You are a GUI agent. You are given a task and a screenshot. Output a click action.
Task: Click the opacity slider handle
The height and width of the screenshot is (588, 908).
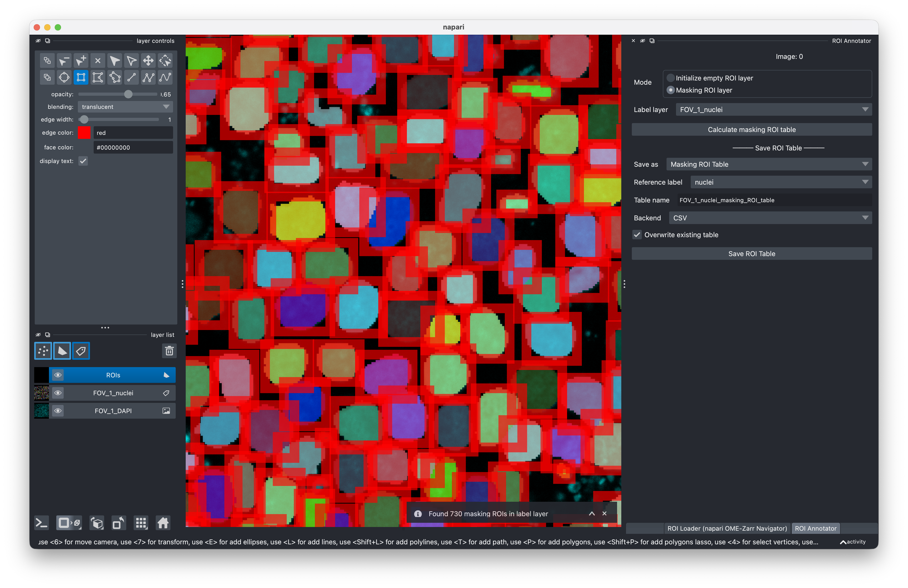tap(128, 94)
